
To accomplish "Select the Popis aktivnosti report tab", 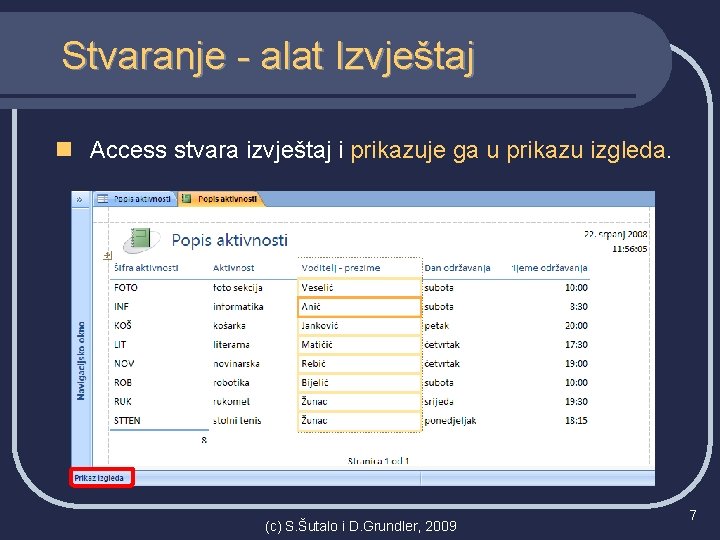I will (221, 199).
